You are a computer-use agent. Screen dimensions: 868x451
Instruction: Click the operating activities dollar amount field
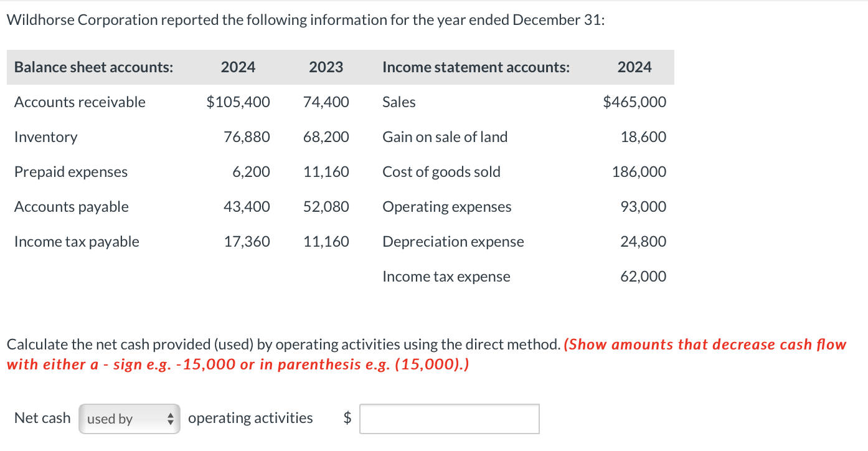450,419
